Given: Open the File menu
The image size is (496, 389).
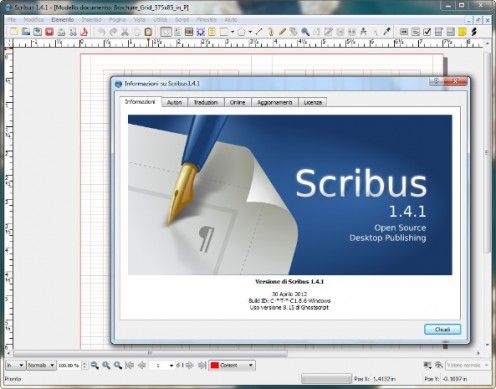Looking at the screenshot, I should pos(12,20).
